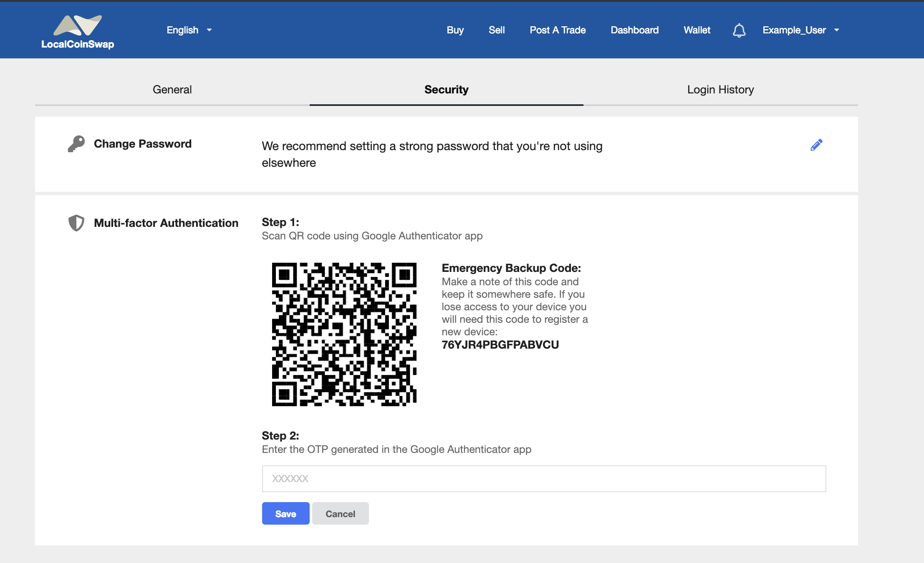Viewport: 924px width, 563px height.
Task: Switch to the General tab
Action: pos(172,90)
